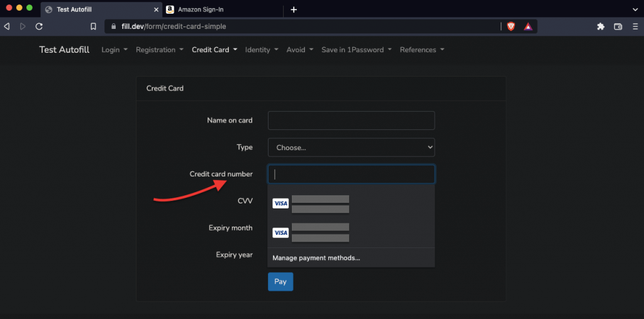Open the extensions puzzle icon
Viewport: 644px width, 319px height.
[x=601, y=26]
